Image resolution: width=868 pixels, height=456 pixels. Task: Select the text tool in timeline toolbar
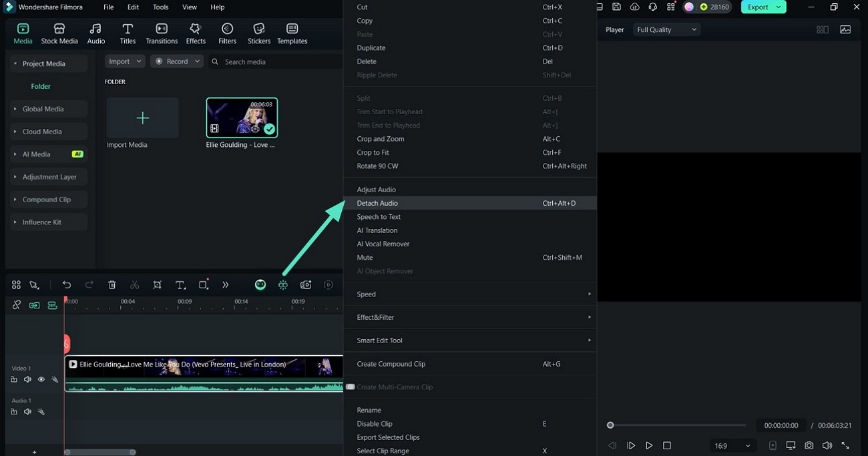(x=180, y=285)
